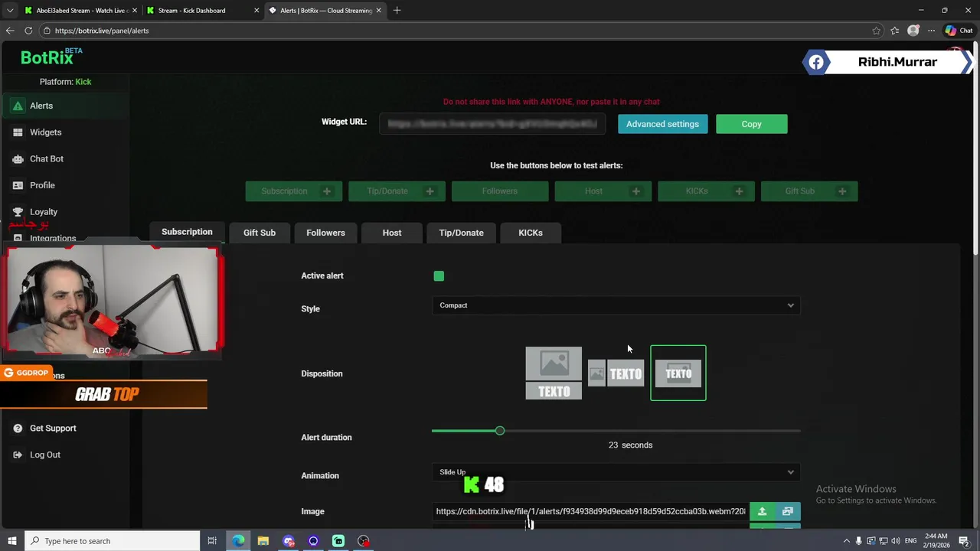Select text-over-image disposition
The image size is (980, 551).
pos(678,373)
